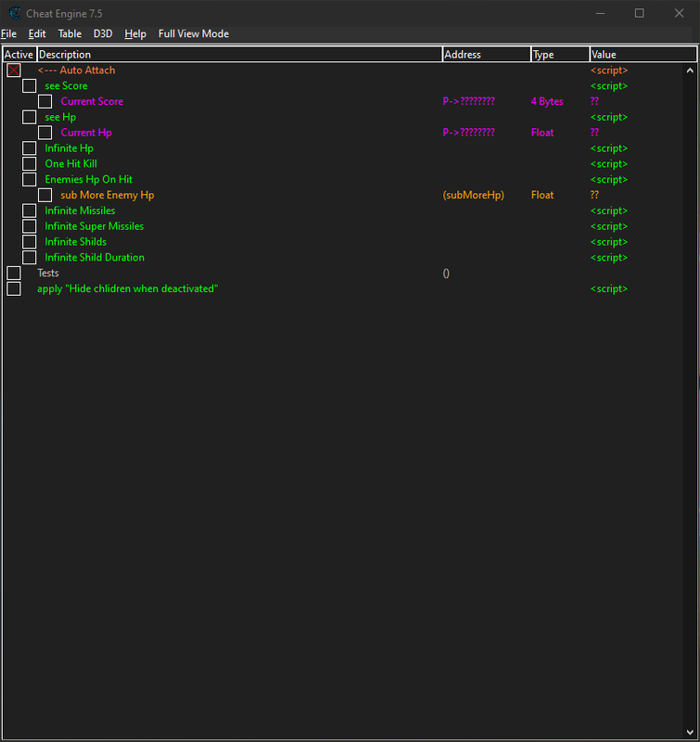This screenshot has height=742, width=700.
Task: Activate Infinite Missiles cheat
Action: pyautogui.click(x=30, y=211)
